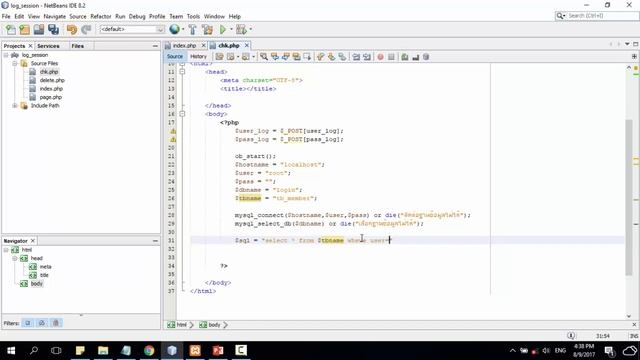Open the Debug Project dropdown arrow

tap(251, 29)
